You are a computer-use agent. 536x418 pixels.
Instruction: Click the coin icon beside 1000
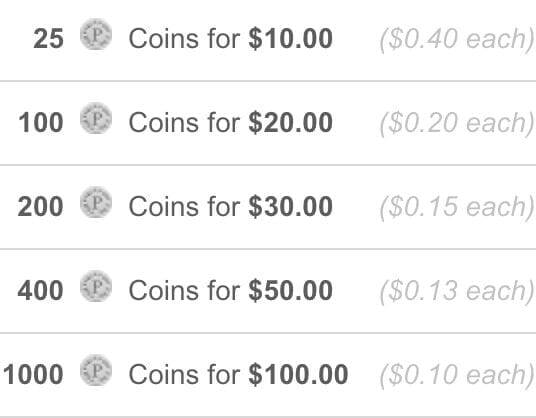96,370
